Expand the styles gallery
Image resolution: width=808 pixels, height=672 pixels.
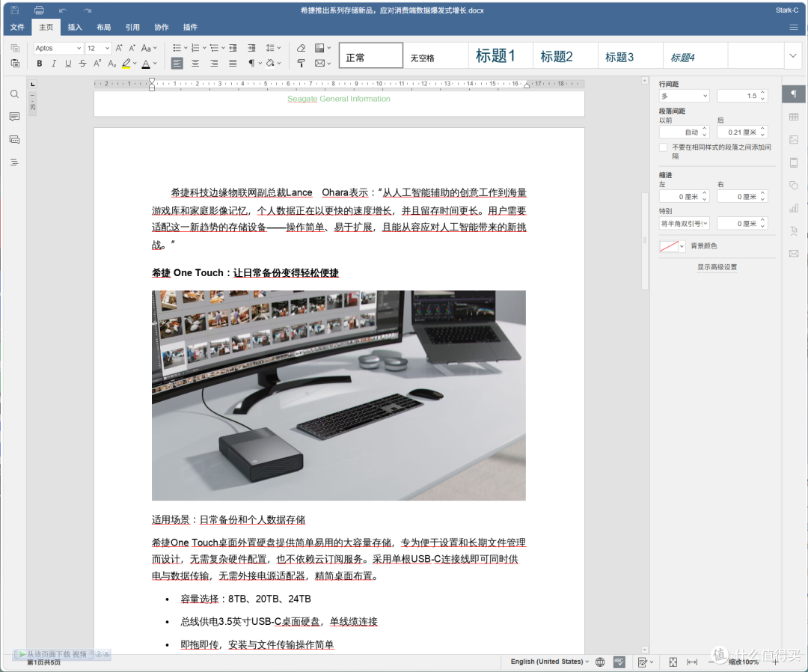click(792, 55)
